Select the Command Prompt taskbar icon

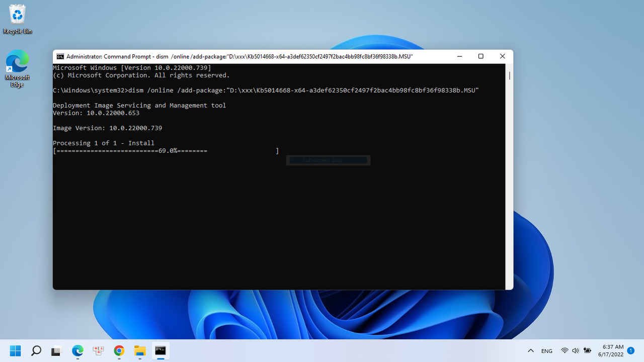pyautogui.click(x=160, y=350)
